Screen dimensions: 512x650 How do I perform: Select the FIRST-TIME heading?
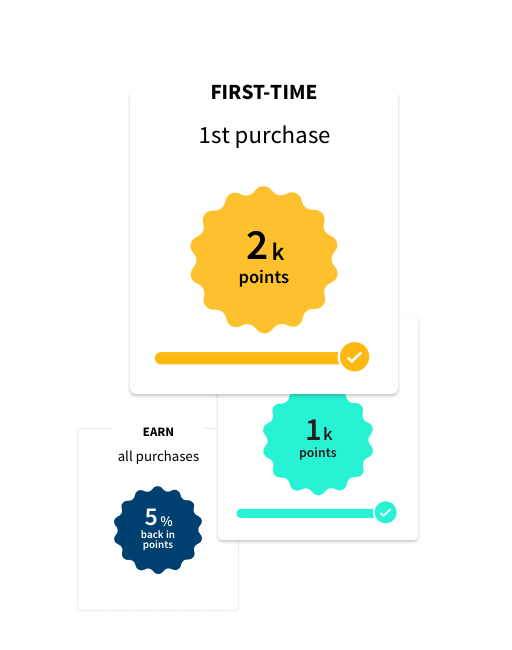pyautogui.click(x=264, y=92)
